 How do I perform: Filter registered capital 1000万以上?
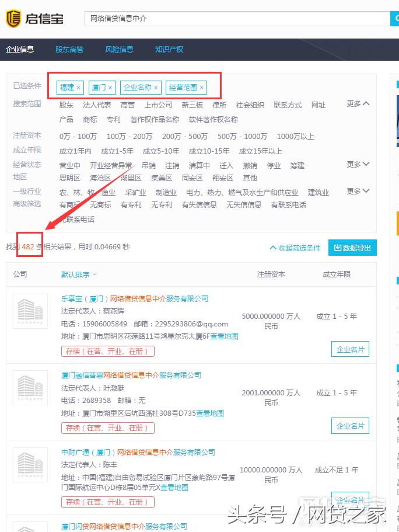coord(296,137)
